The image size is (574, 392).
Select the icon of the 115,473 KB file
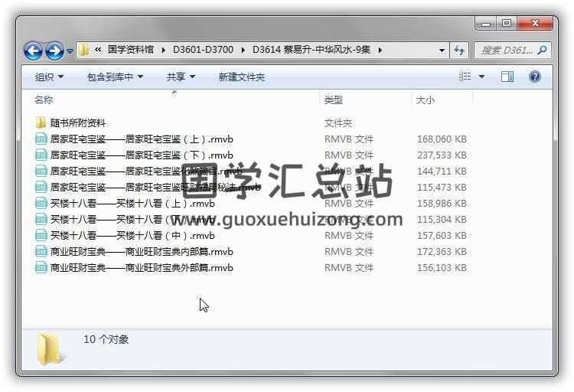click(x=41, y=188)
